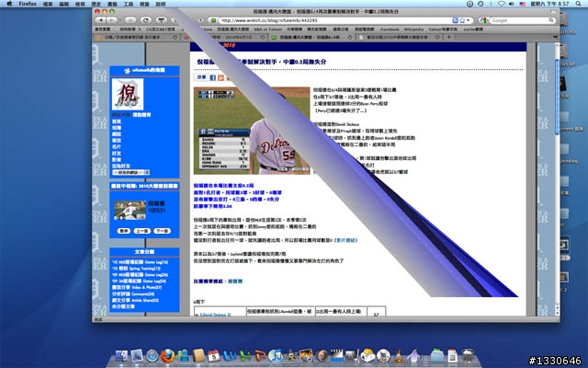The width and height of the screenshot is (588, 368).
Task: Open Wikipedia bookmark in bookmarks bar
Action: point(413,29)
